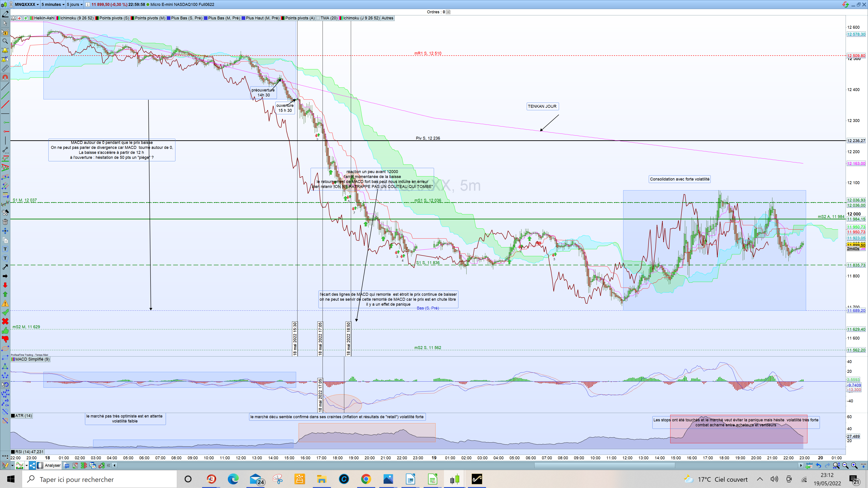Click the zoom in magnifier icon

854,465
